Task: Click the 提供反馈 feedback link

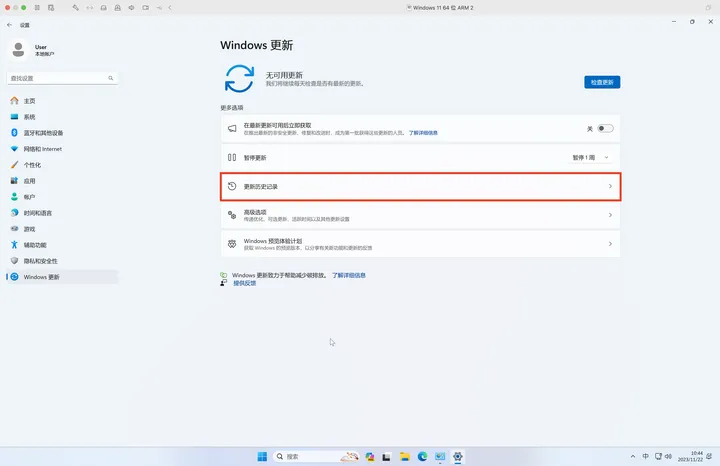Action: click(x=244, y=283)
